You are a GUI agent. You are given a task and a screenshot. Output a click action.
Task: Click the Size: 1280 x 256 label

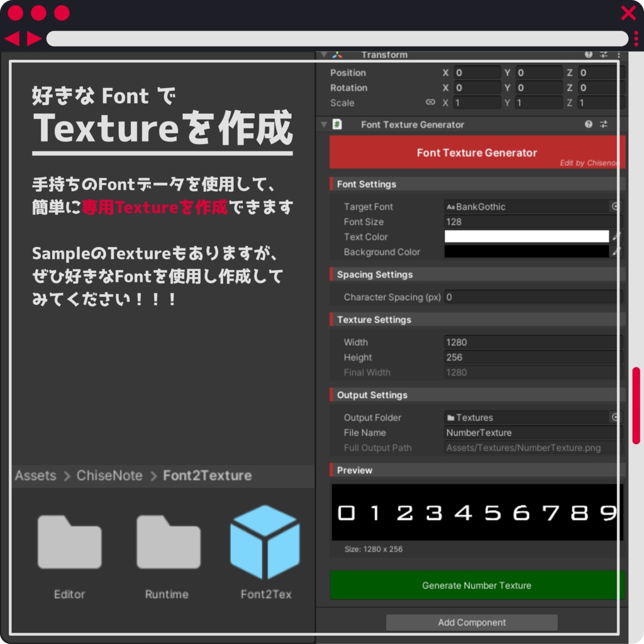[374, 549]
